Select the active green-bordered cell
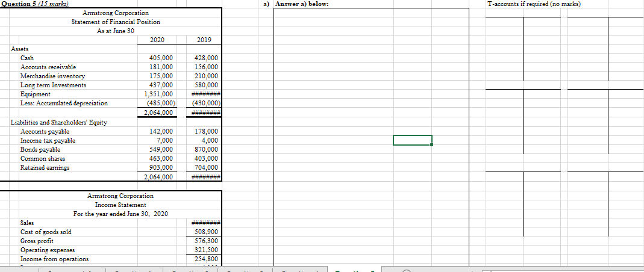The image size is (644, 272). (x=412, y=140)
